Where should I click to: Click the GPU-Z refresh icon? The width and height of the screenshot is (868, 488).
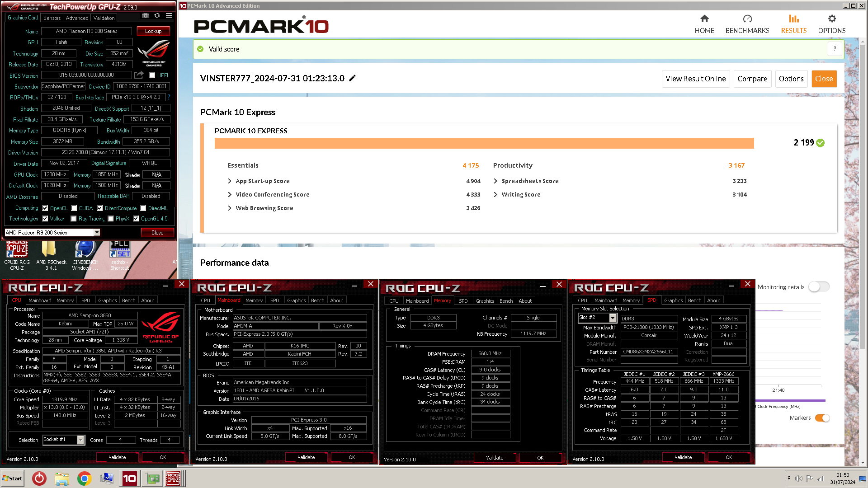tap(157, 16)
